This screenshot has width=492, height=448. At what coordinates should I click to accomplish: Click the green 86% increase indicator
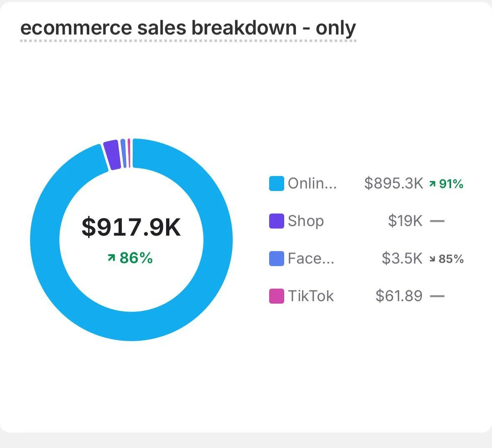(130, 258)
